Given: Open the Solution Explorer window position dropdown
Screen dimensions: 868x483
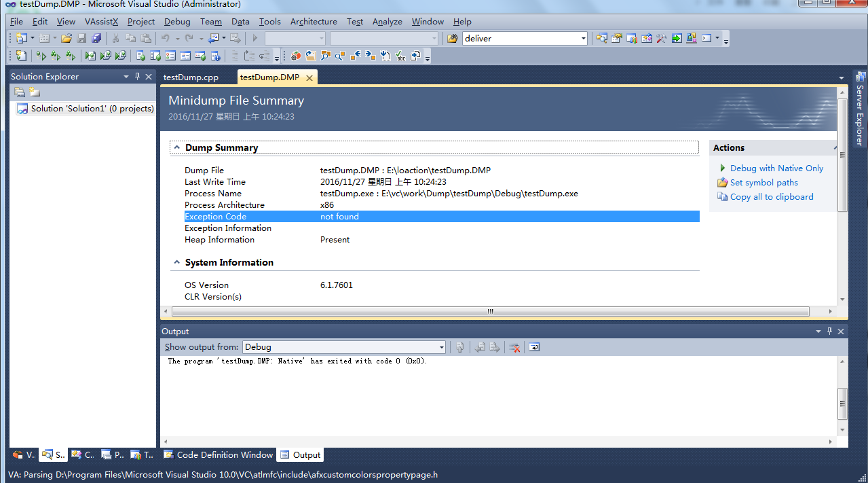Looking at the screenshot, I should [126, 77].
